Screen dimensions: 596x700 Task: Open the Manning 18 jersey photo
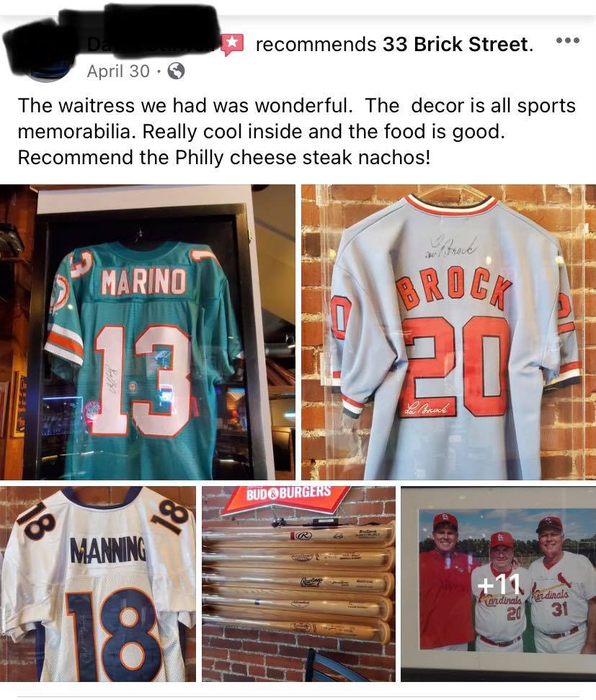click(x=98, y=584)
